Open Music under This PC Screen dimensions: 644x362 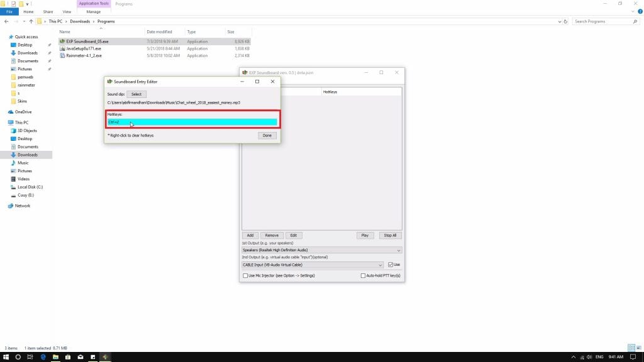[23, 163]
